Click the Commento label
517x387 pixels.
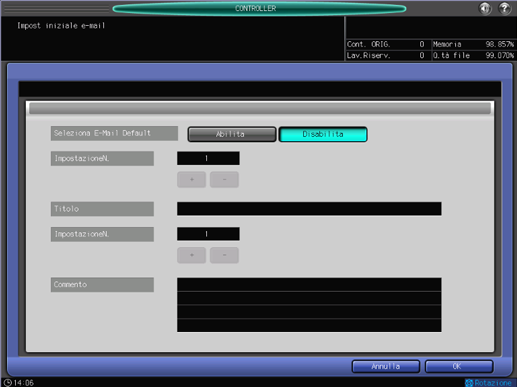point(102,285)
